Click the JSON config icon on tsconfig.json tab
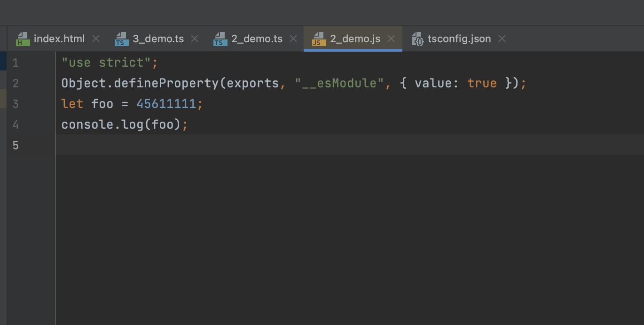Image resolution: width=644 pixels, height=325 pixels. coord(417,39)
